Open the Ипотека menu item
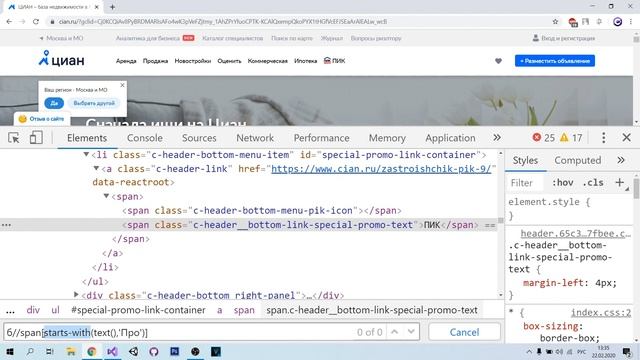This screenshot has width=640, height=360. click(305, 61)
